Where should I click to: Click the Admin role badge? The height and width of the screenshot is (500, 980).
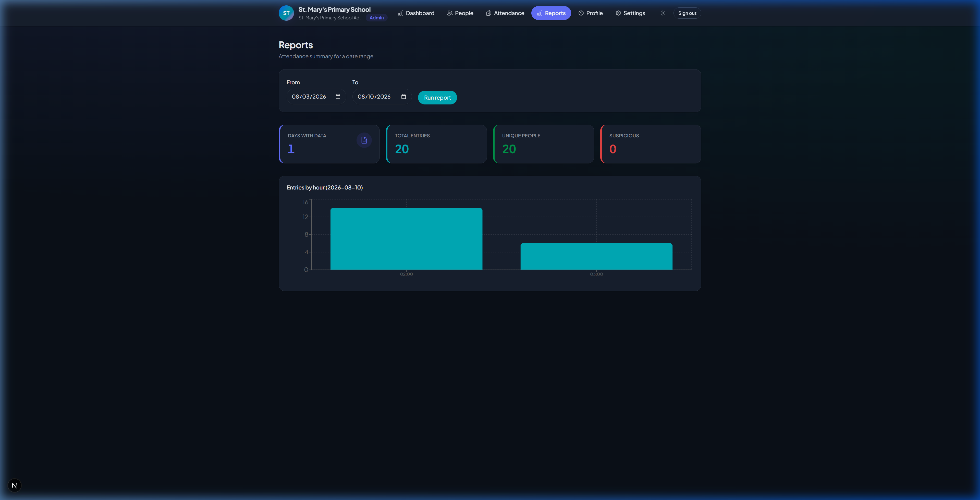coord(376,18)
